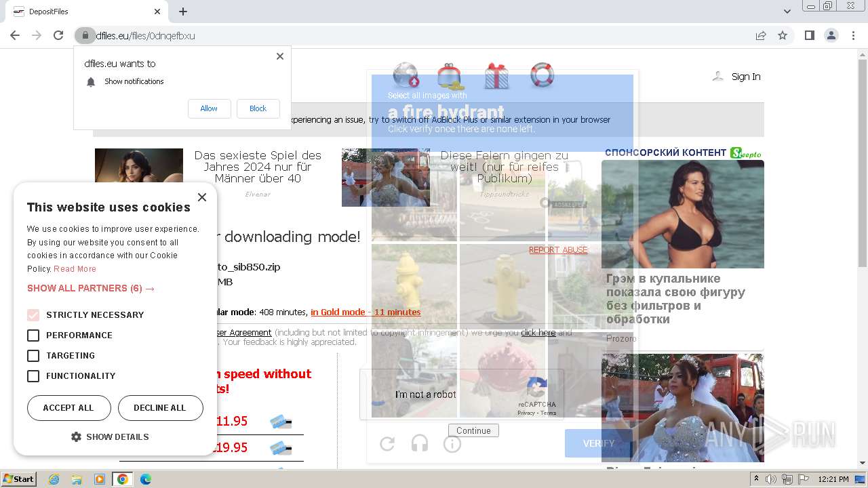Image resolution: width=868 pixels, height=488 pixels.
Task: Expand Show Details for cookies
Action: coord(110,437)
